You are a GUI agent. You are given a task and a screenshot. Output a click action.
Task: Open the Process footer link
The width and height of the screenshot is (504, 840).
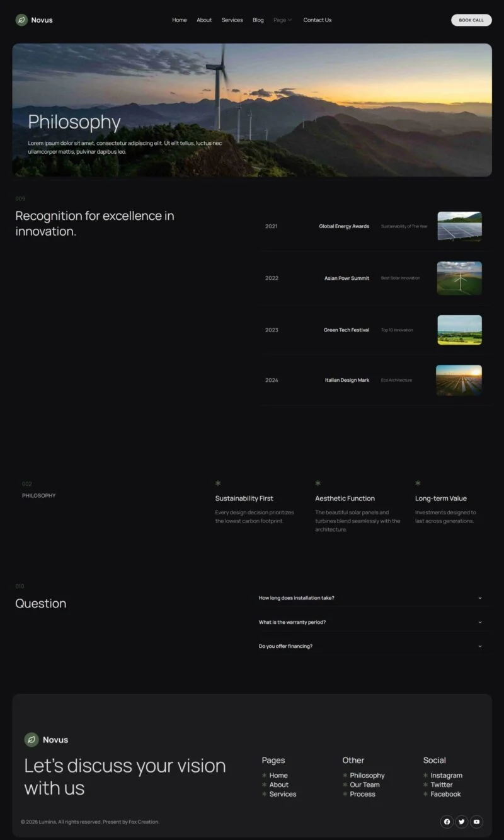(x=363, y=794)
